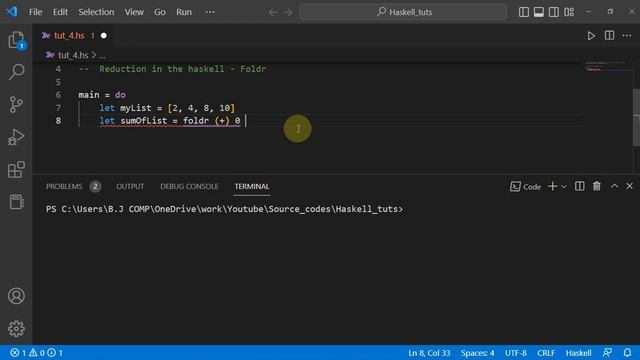Click Ln 8, Col 33 in status bar
640x360 pixels.
point(429,353)
